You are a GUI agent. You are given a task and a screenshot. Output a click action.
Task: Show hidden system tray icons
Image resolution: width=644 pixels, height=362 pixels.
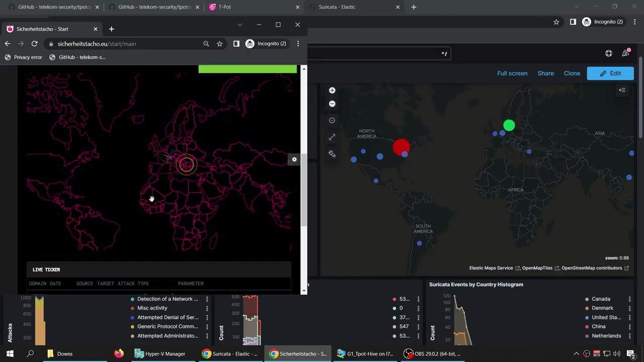[576, 353]
